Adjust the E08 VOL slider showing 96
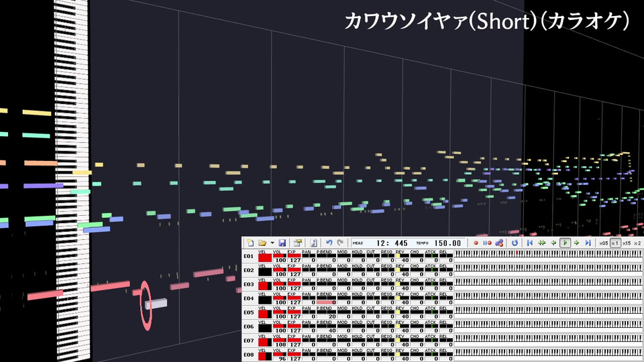This screenshot has height=362, width=644. (280, 354)
